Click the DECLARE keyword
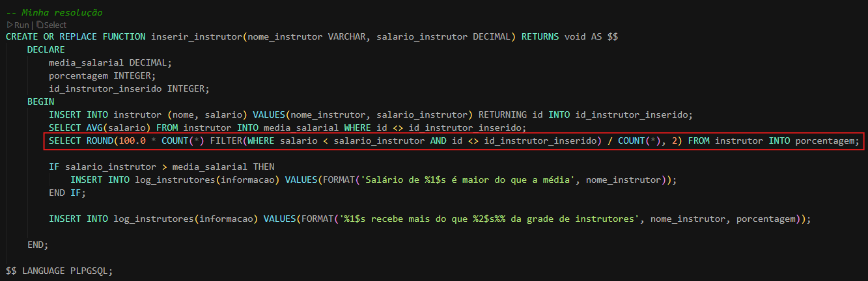The image size is (868, 281). (46, 49)
